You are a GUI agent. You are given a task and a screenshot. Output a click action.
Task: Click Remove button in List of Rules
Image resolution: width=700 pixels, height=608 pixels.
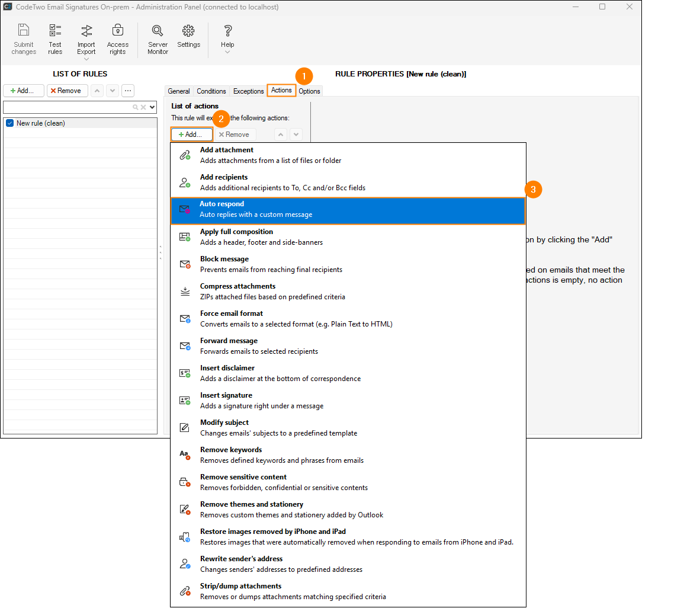pyautogui.click(x=66, y=91)
